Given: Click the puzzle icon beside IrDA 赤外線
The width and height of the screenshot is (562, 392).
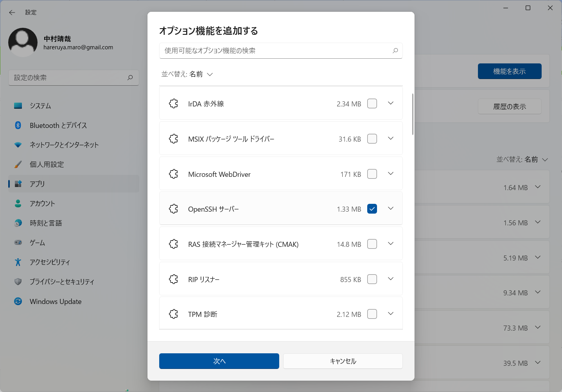Looking at the screenshot, I should pos(173,104).
